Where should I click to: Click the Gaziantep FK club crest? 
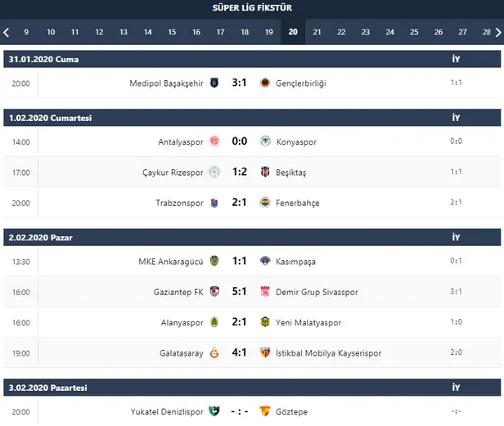click(x=215, y=292)
